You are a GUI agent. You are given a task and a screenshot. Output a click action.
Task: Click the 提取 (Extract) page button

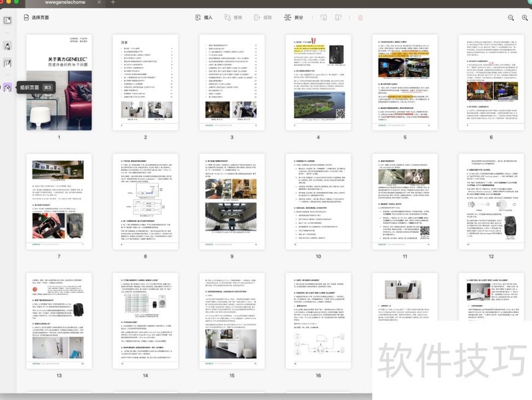click(x=262, y=17)
